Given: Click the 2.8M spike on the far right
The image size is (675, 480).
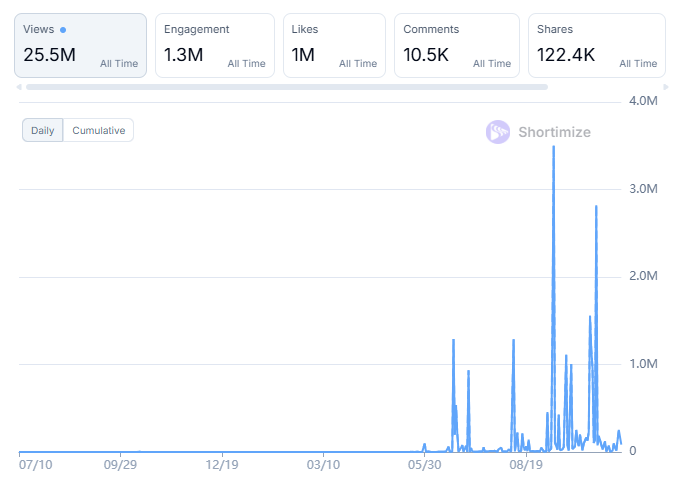Looking at the screenshot, I should tap(596, 207).
